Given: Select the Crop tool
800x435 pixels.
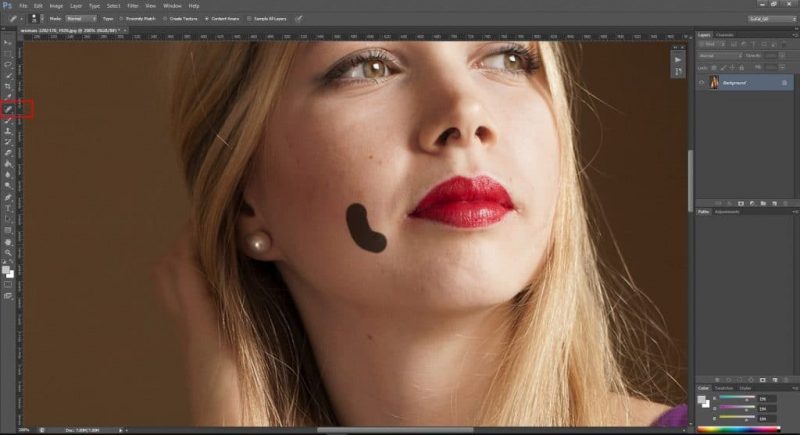Looking at the screenshot, I should pyautogui.click(x=8, y=87).
